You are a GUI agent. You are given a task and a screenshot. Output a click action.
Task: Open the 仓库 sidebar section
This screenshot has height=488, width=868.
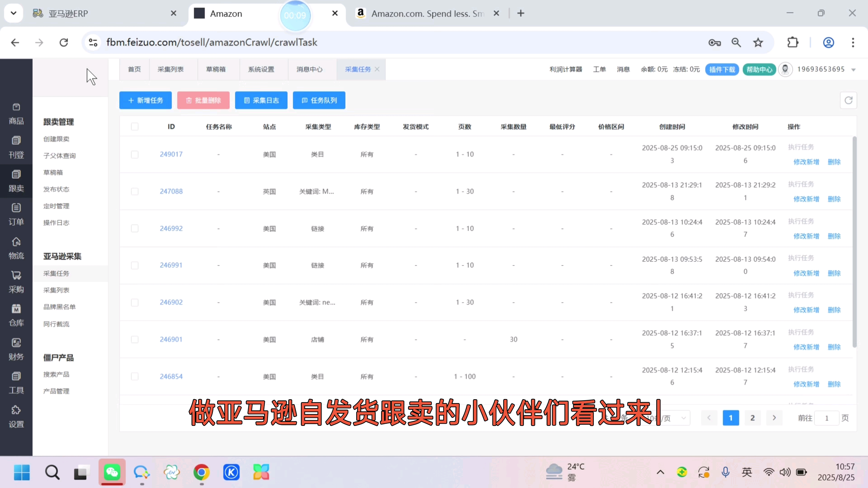pyautogui.click(x=16, y=316)
